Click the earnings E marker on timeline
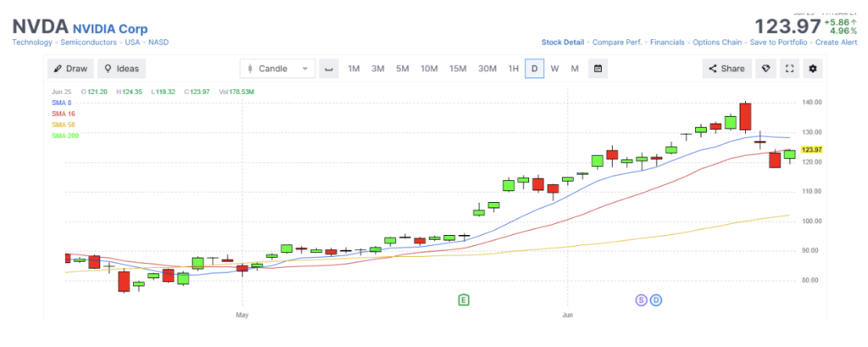868x347 pixels. point(464,299)
